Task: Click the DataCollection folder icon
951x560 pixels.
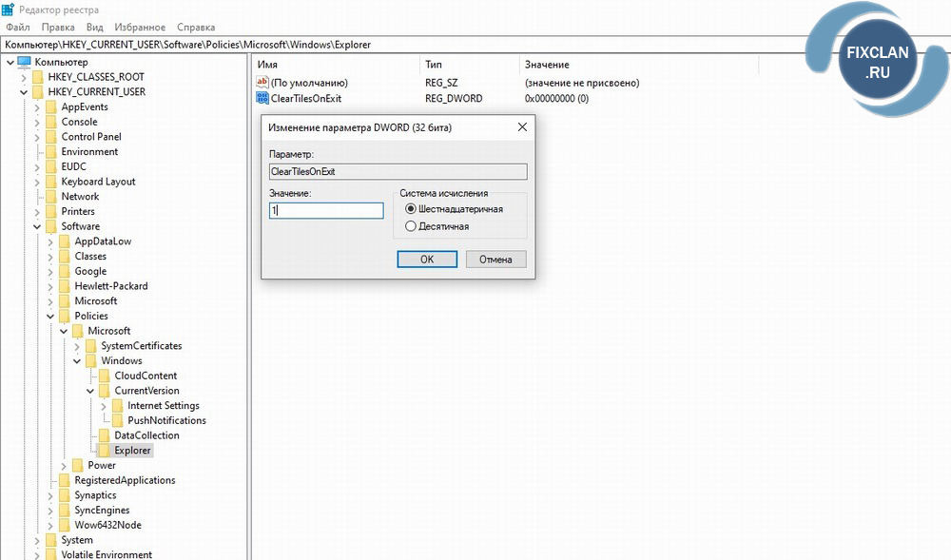Action: (104, 435)
